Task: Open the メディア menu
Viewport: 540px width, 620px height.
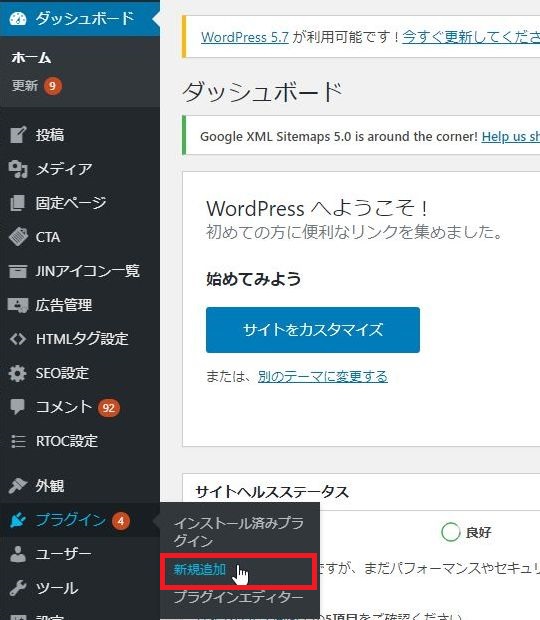Action: (x=80, y=169)
